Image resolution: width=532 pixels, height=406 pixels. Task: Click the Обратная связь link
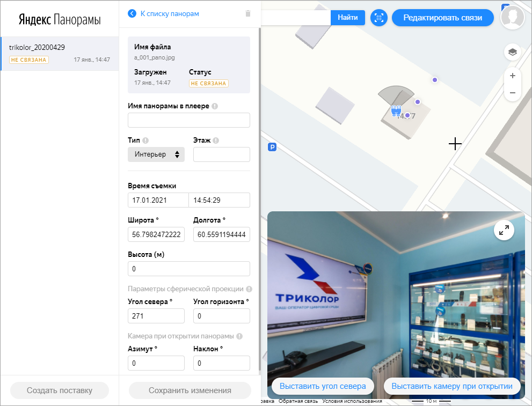pos(298,401)
